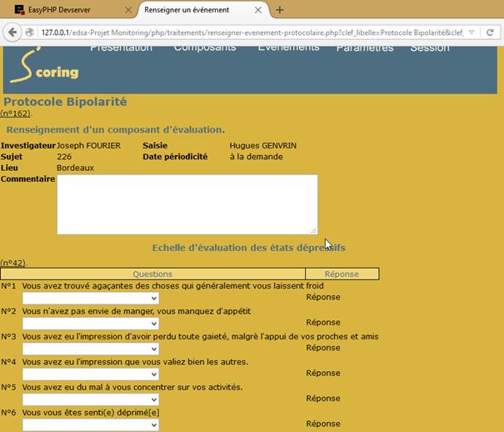
Task: Open the Composants menu
Action: pyautogui.click(x=205, y=48)
